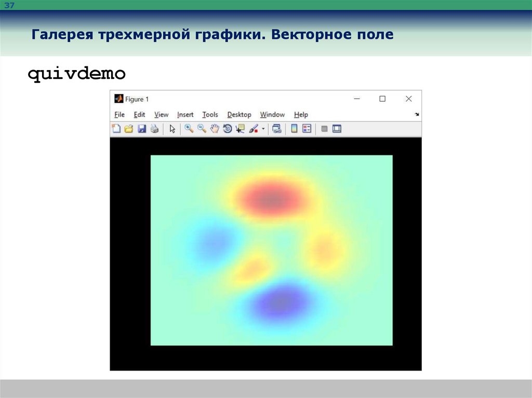Select the Edit Plot arrow tool
Image resolution: width=532 pixels, height=398 pixels.
click(172, 129)
